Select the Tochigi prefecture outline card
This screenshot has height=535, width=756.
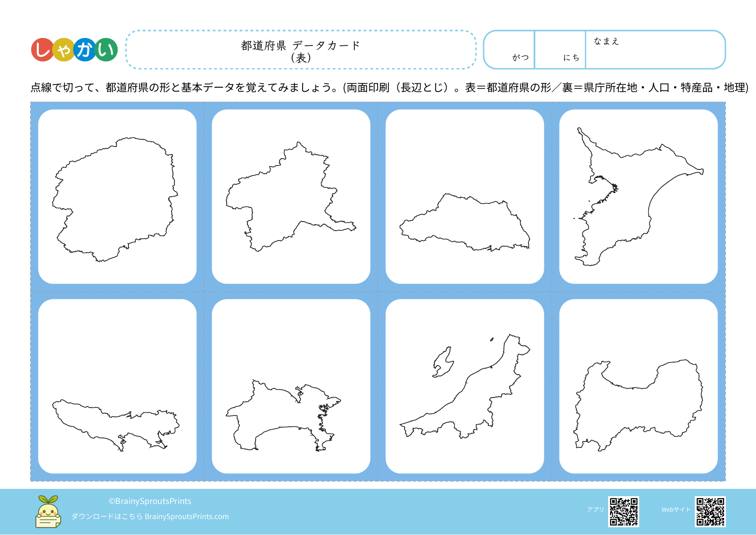tap(117, 197)
